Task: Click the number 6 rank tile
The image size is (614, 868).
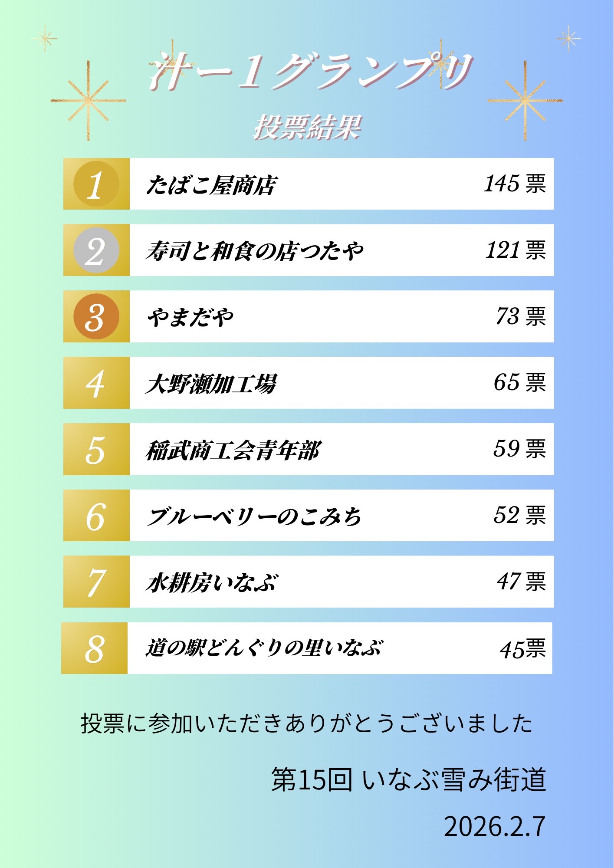Action: [96, 516]
